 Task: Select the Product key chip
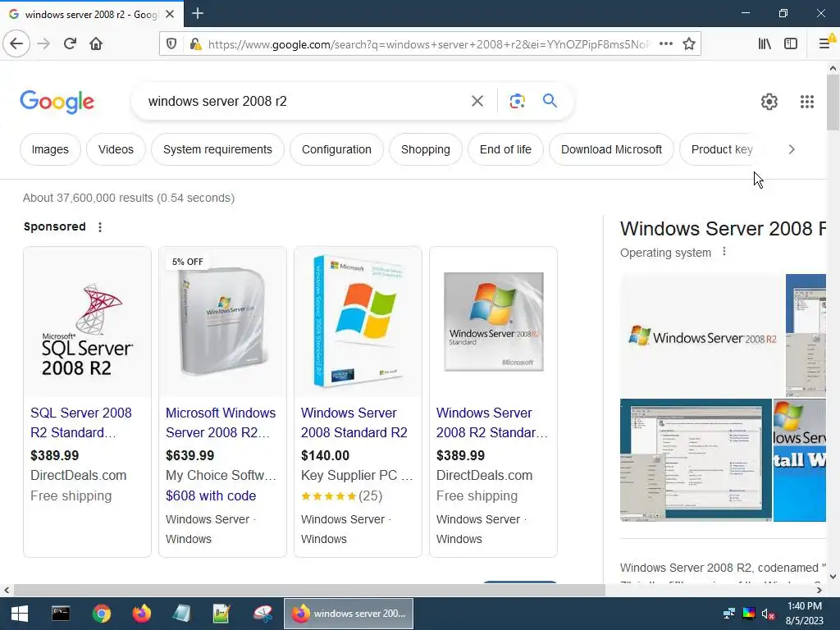coord(722,149)
